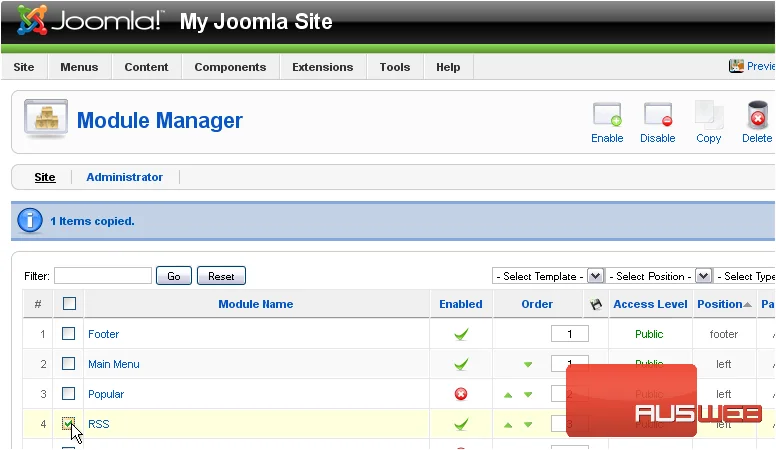
Task: Open the Tools menu
Action: [395, 67]
